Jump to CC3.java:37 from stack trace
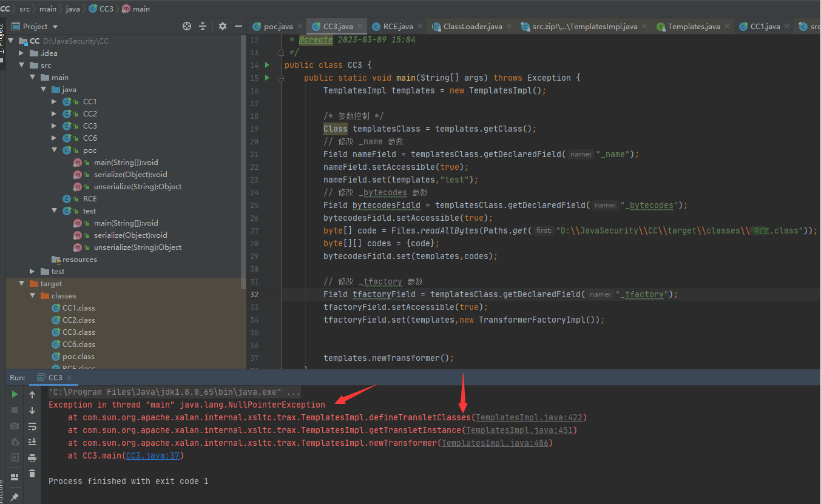 tap(152, 455)
